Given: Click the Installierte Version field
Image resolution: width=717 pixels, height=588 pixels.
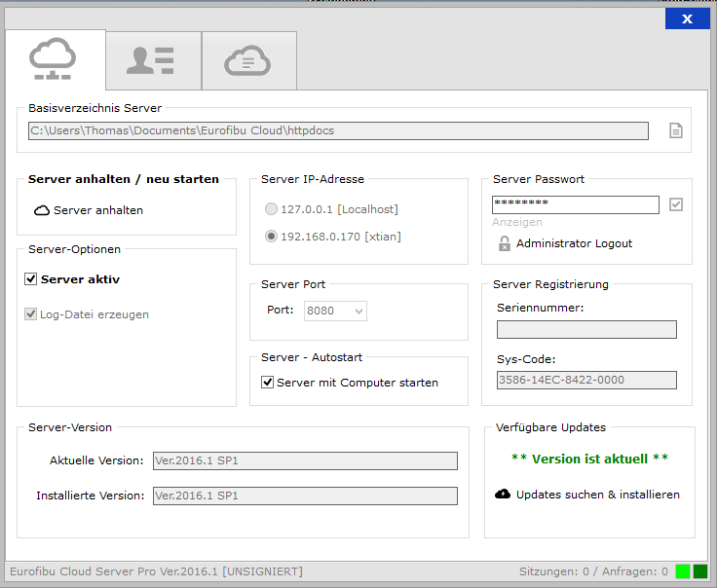Looking at the screenshot, I should tap(305, 496).
